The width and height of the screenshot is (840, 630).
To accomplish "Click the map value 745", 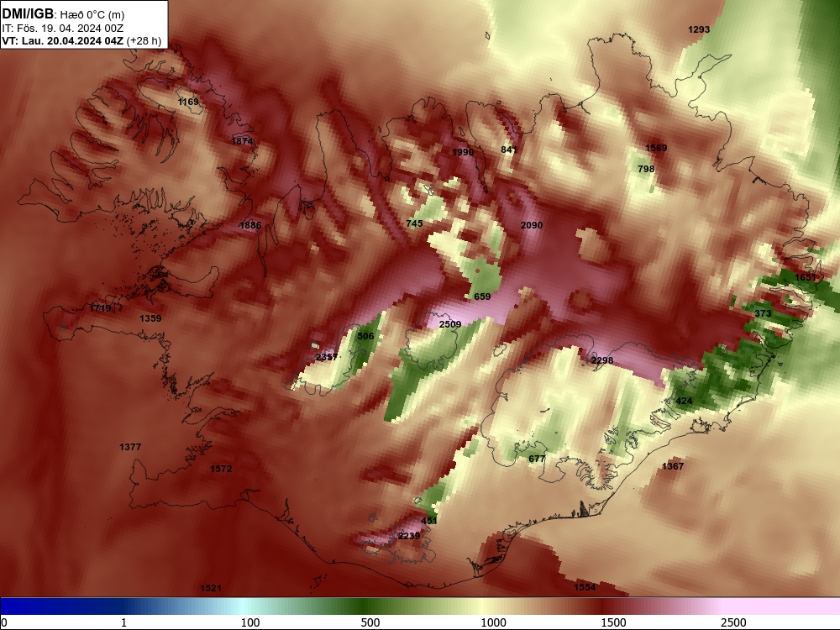I will (414, 223).
